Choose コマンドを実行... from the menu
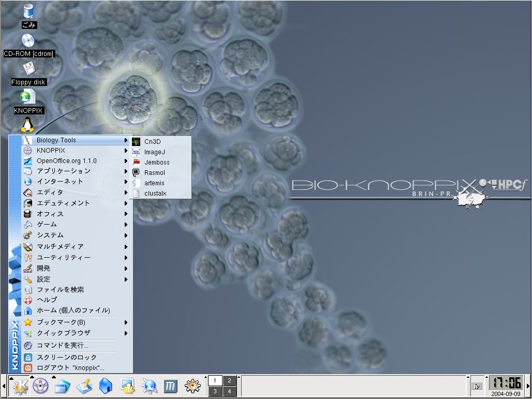The image size is (532, 399). [x=77, y=345]
